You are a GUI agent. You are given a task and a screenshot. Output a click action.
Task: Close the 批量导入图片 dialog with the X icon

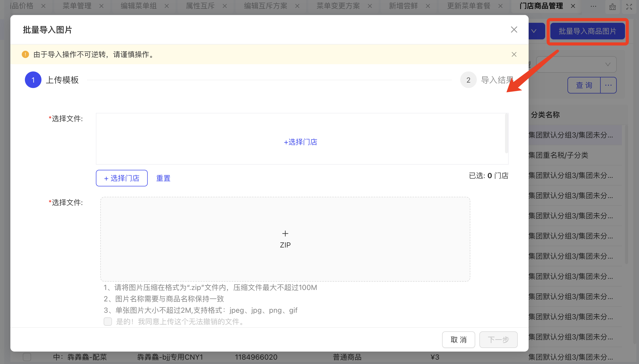tap(514, 30)
